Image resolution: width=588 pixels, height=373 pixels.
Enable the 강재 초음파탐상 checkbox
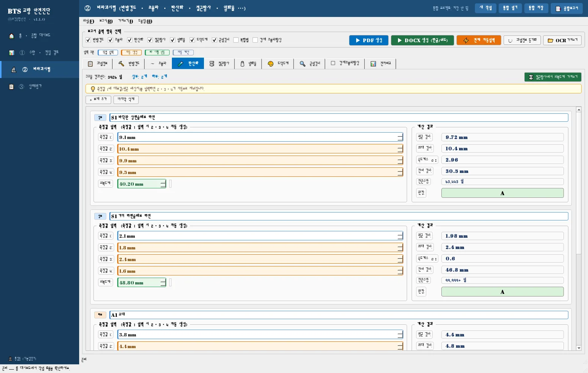pos(255,40)
